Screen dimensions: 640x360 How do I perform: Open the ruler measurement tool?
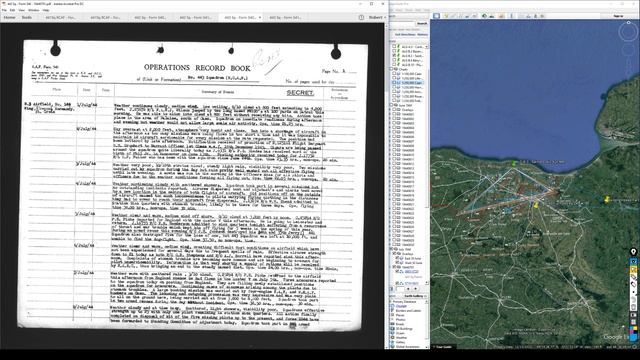pyautogui.click(x=511, y=16)
